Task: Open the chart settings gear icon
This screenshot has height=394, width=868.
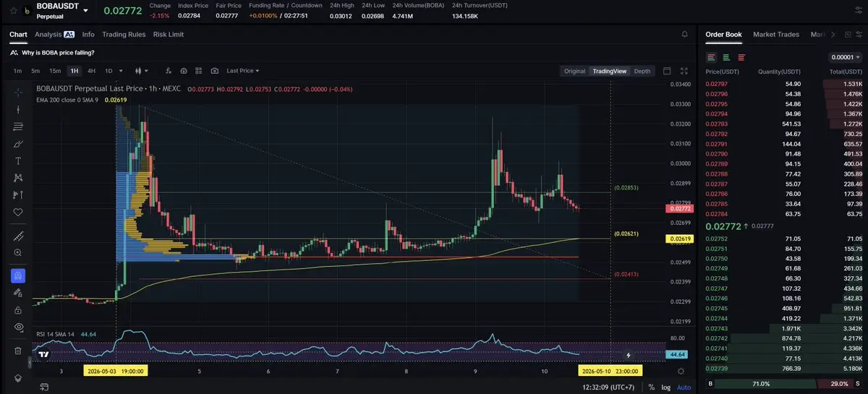Action: coord(681,371)
